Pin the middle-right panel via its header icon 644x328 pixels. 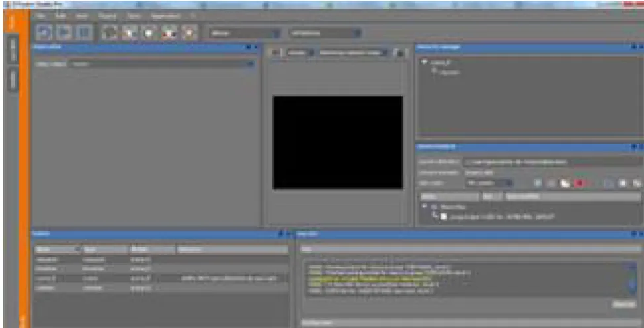633,147
